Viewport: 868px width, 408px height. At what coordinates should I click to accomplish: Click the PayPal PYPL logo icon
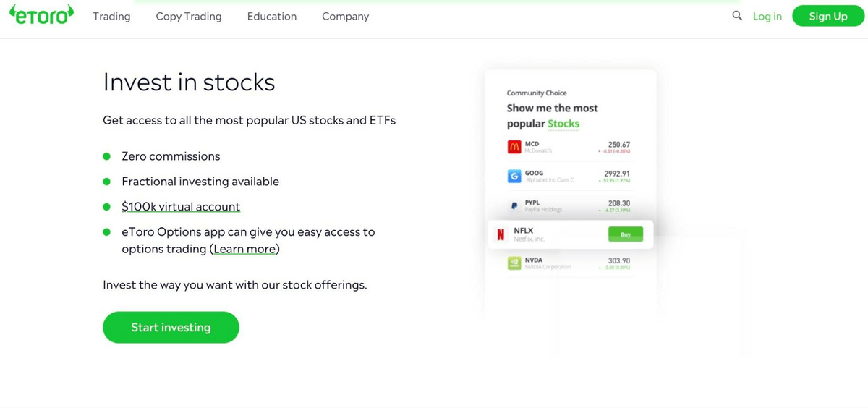click(x=514, y=205)
